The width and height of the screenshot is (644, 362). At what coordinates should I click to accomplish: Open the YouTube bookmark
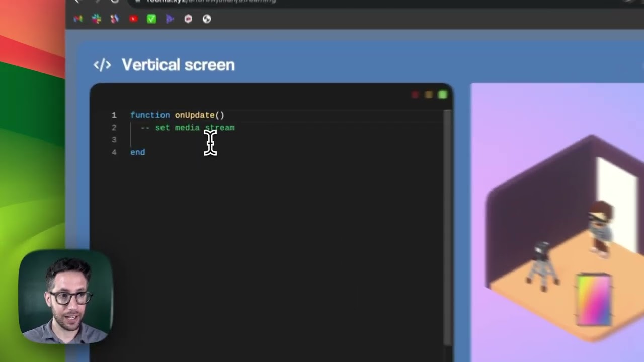[133, 19]
